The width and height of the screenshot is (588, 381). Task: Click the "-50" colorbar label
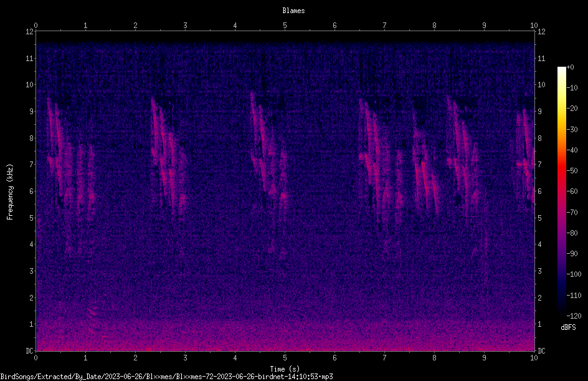[572, 171]
